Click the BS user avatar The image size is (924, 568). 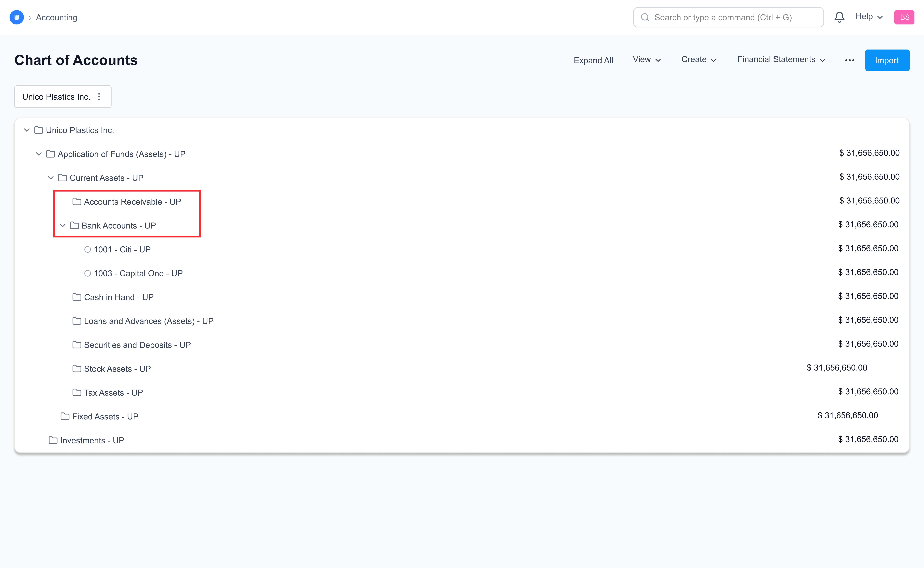pos(904,17)
